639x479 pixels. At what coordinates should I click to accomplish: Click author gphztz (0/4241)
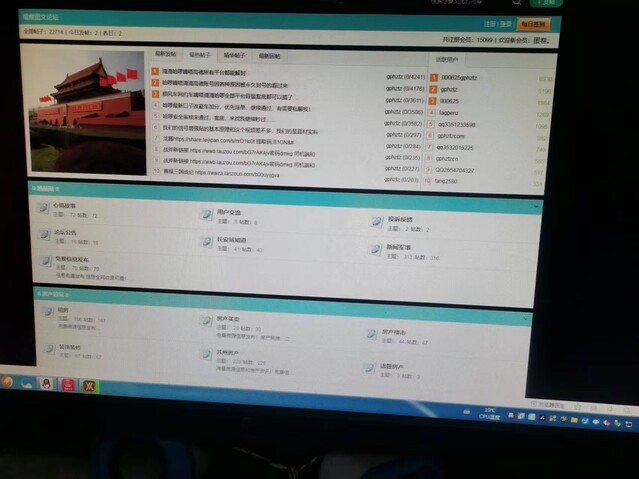pyautogui.click(x=405, y=77)
